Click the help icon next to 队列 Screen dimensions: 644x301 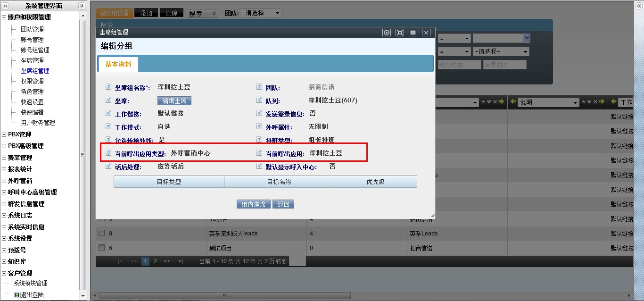click(259, 100)
